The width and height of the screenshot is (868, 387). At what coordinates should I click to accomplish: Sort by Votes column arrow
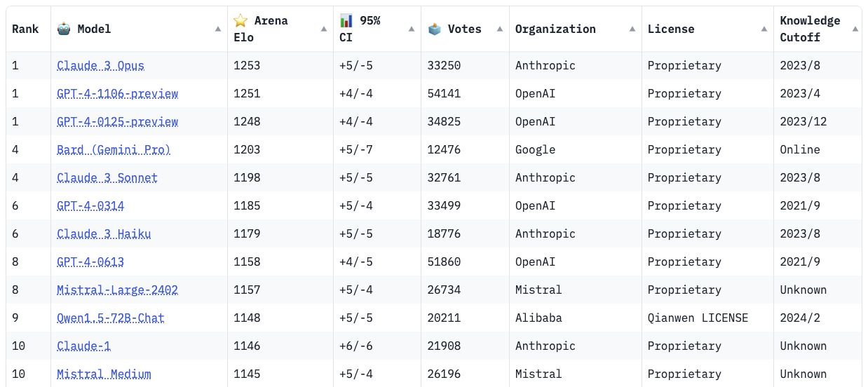click(x=500, y=29)
